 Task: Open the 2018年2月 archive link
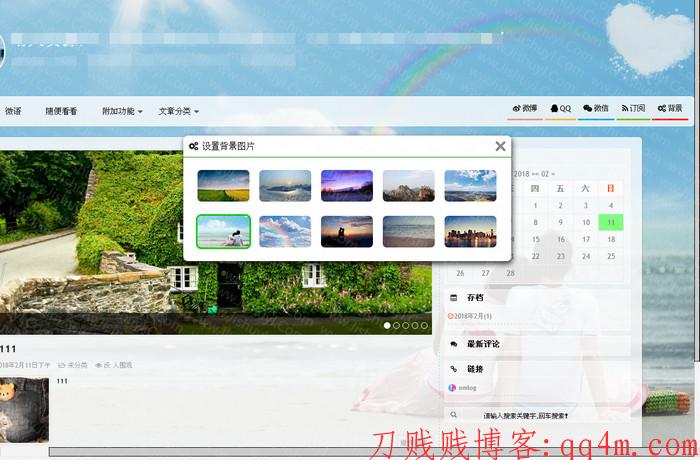475,316
